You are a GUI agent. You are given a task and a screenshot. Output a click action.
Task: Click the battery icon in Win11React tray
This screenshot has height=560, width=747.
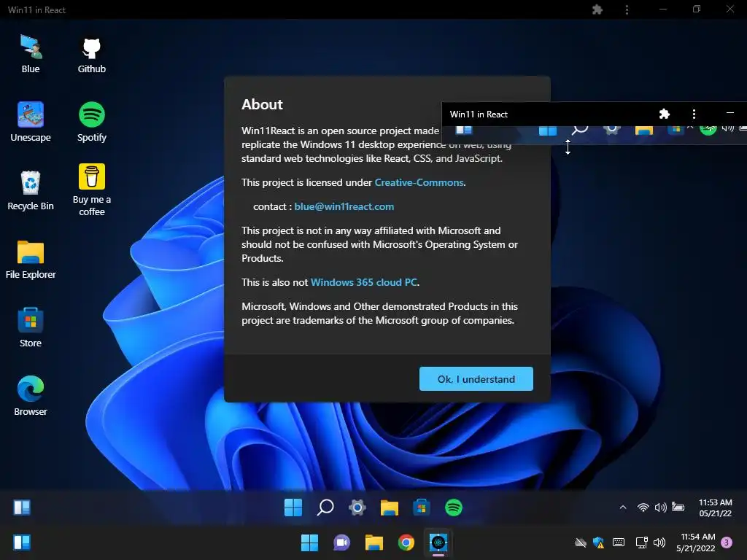coord(678,507)
